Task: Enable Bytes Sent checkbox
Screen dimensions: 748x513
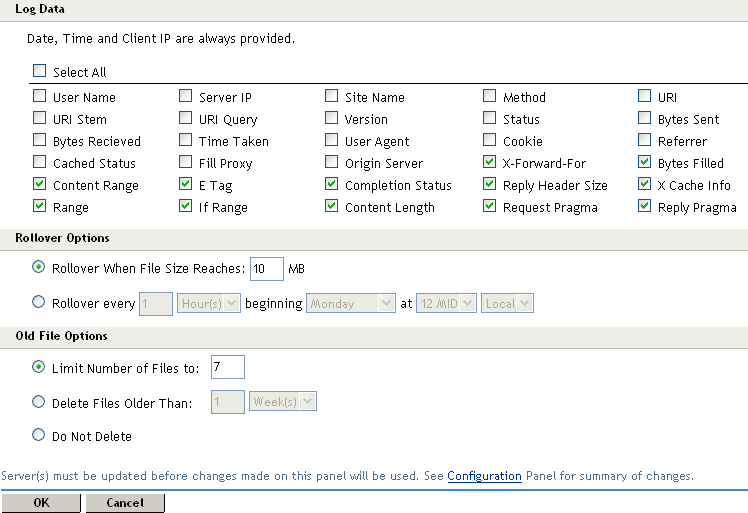Action: [x=644, y=118]
